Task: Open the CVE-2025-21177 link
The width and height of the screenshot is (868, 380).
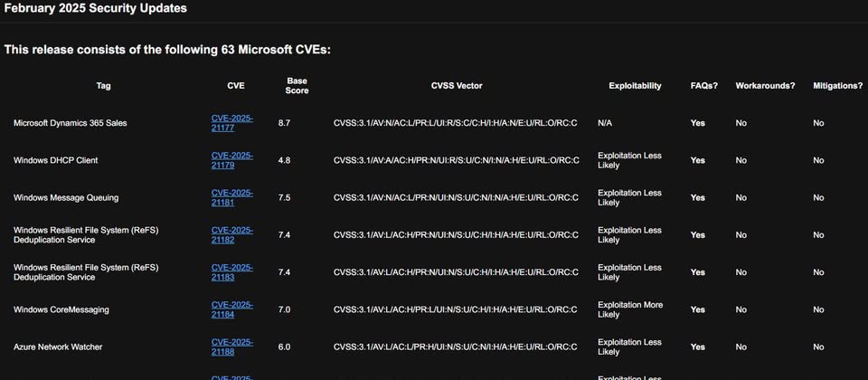Action: [231, 123]
